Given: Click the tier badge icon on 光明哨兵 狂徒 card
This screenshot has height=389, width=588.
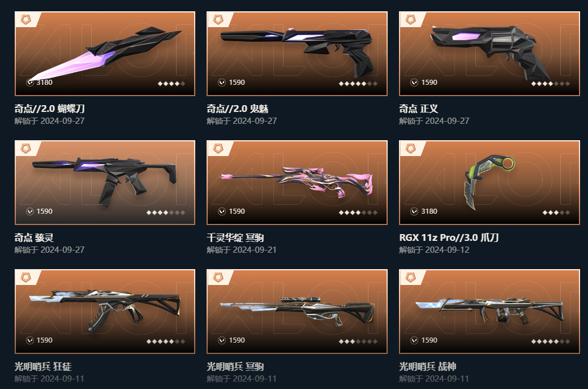Looking at the screenshot, I should click(x=26, y=277).
